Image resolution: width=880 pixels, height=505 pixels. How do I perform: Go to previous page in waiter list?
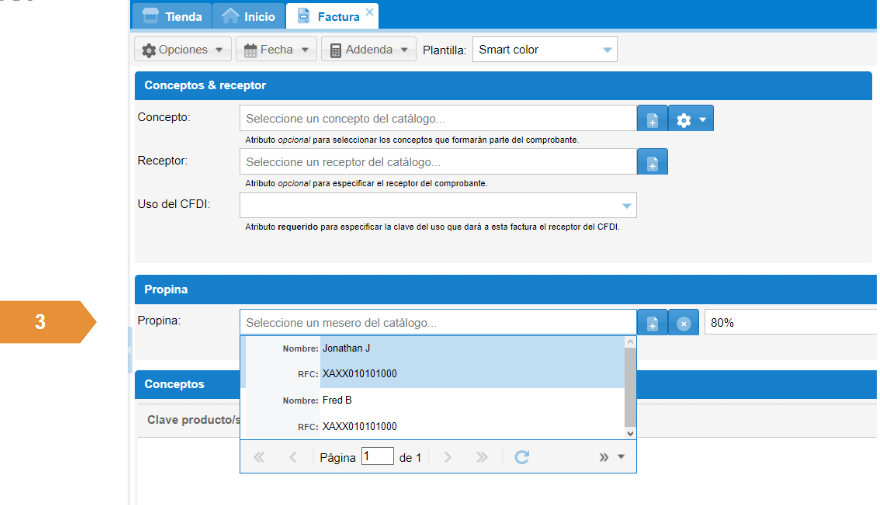[x=292, y=457]
